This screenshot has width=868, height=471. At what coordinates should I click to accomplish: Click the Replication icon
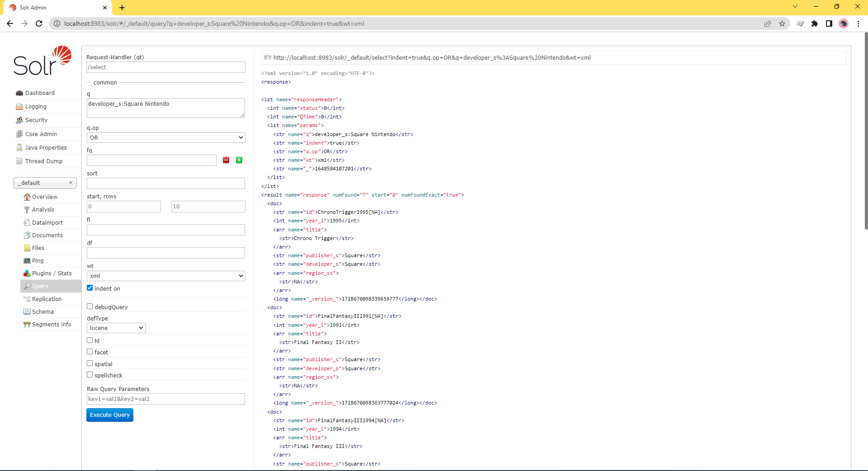click(27, 299)
